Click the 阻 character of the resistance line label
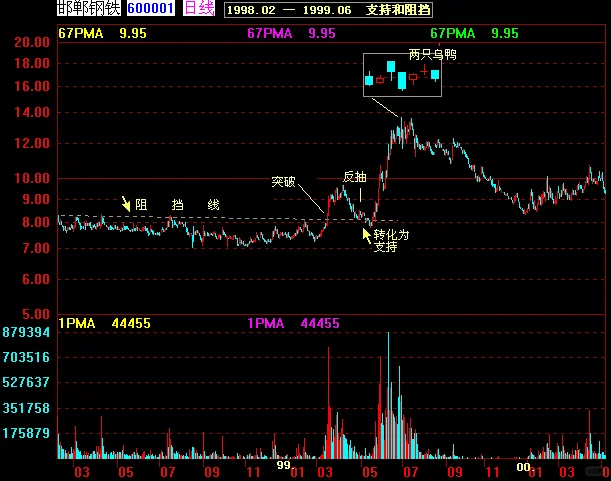Image resolution: width=611 pixels, height=481 pixels. coord(141,205)
